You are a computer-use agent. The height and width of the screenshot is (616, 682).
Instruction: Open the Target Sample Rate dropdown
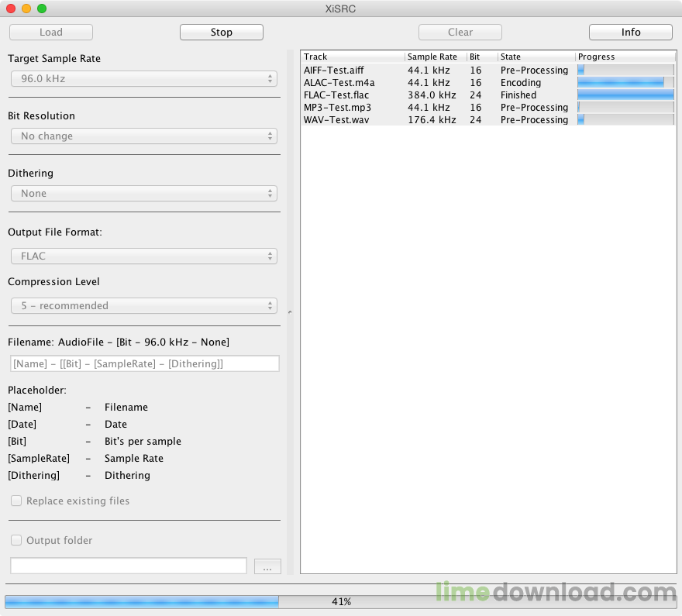pos(144,79)
